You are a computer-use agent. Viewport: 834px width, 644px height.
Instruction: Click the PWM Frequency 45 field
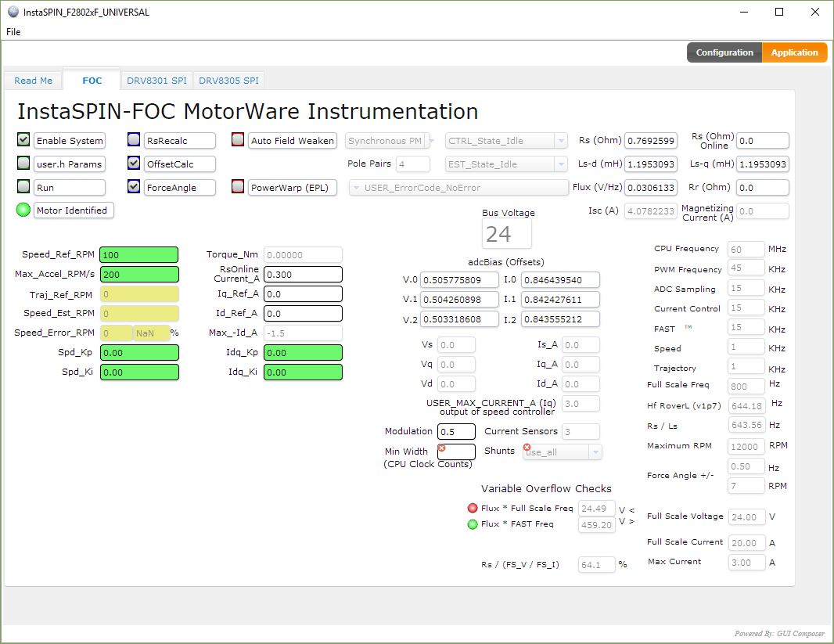(x=746, y=268)
